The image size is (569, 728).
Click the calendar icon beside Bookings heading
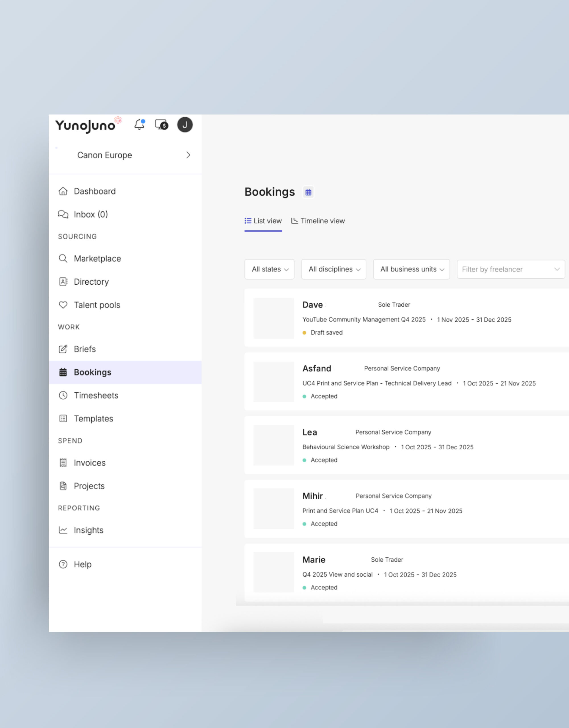point(308,192)
